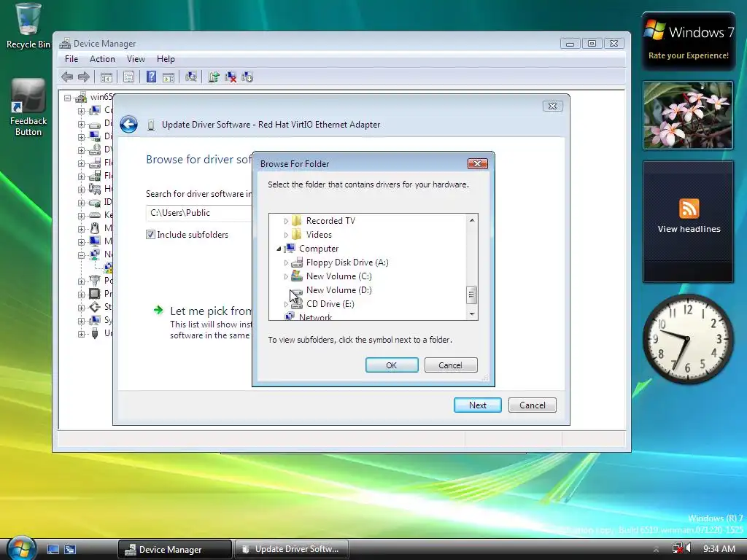747x560 pixels.
Task: Collapse the win65 root node in Device Manager
Action: (68, 98)
